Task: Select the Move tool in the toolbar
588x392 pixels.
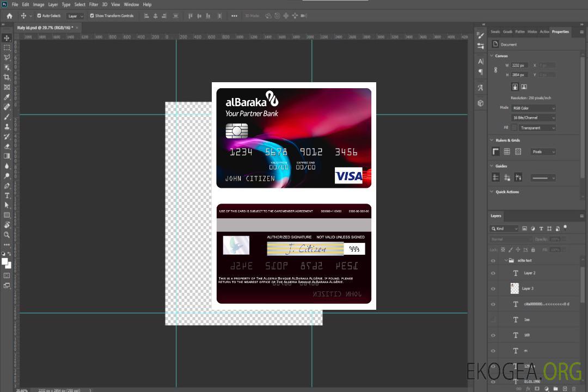Action: [7, 38]
